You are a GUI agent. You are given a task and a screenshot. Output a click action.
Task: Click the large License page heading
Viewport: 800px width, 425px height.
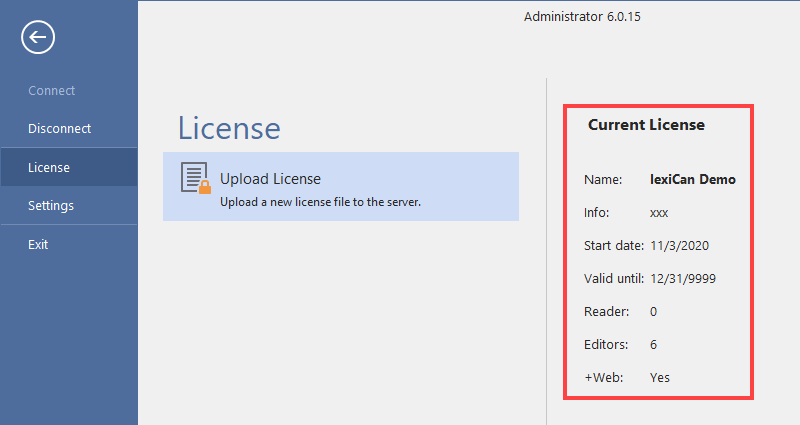pyautogui.click(x=229, y=128)
